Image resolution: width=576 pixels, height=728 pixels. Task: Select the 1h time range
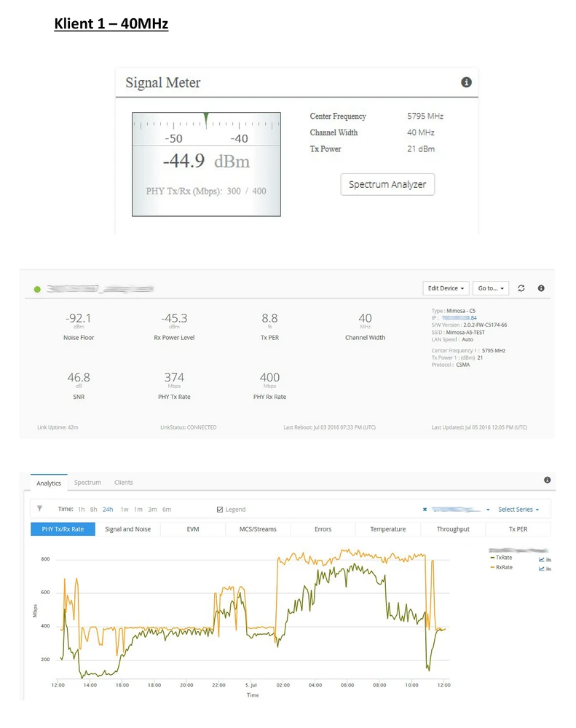point(82,510)
